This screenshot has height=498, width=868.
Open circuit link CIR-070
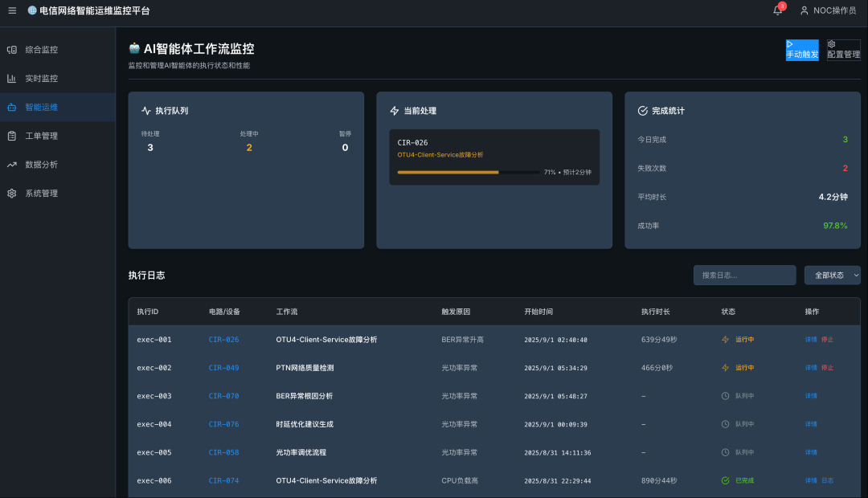pyautogui.click(x=223, y=396)
